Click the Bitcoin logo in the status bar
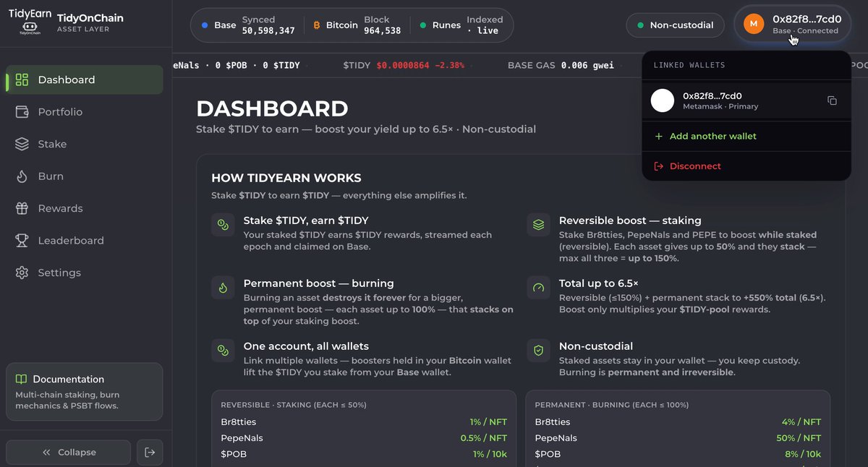Viewport: 868px width, 467px height. point(317,25)
